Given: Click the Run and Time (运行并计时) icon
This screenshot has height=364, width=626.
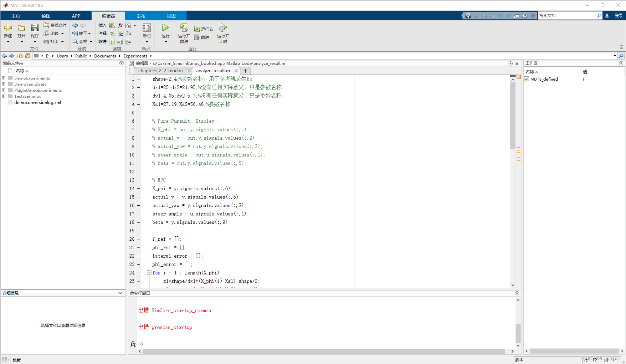Looking at the screenshot, I should tap(223, 28).
